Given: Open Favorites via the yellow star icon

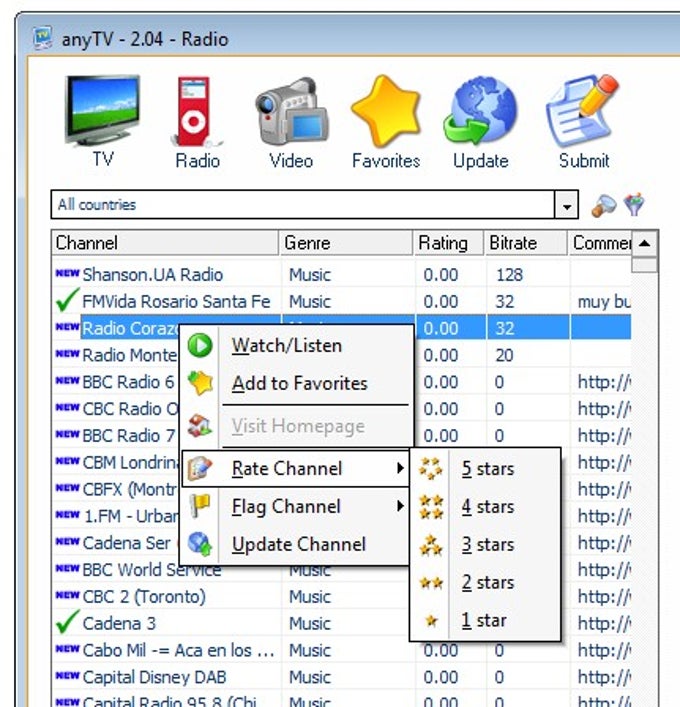Looking at the screenshot, I should pyautogui.click(x=386, y=111).
